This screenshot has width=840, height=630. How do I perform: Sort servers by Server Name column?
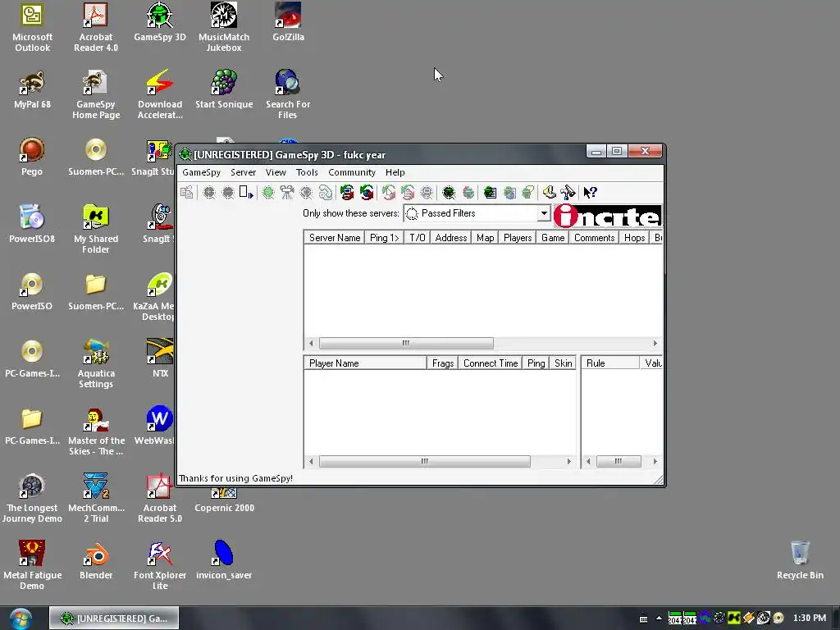pyautogui.click(x=335, y=237)
